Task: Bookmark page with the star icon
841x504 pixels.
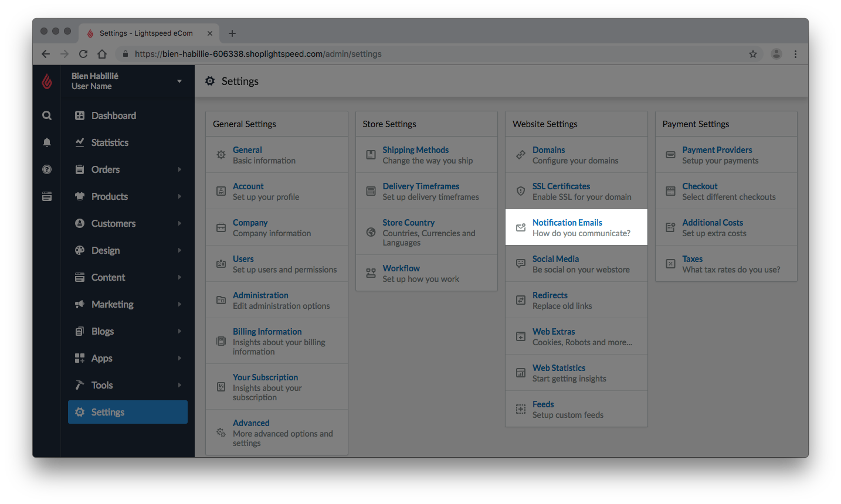Action: click(x=753, y=54)
